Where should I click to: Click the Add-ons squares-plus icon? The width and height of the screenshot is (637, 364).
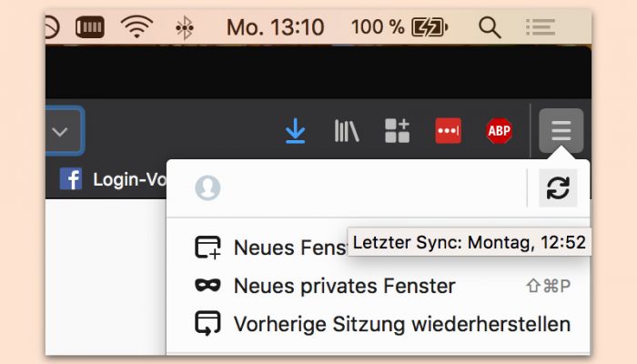coord(397,131)
